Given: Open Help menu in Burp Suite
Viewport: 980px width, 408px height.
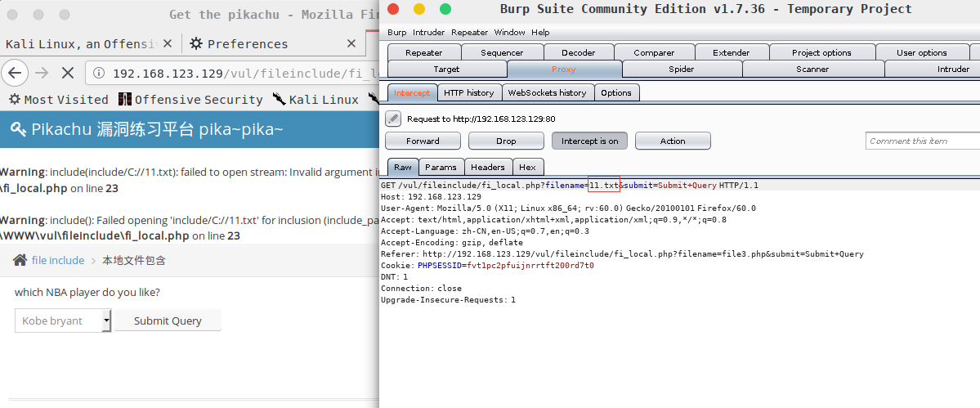Looking at the screenshot, I should tap(540, 32).
